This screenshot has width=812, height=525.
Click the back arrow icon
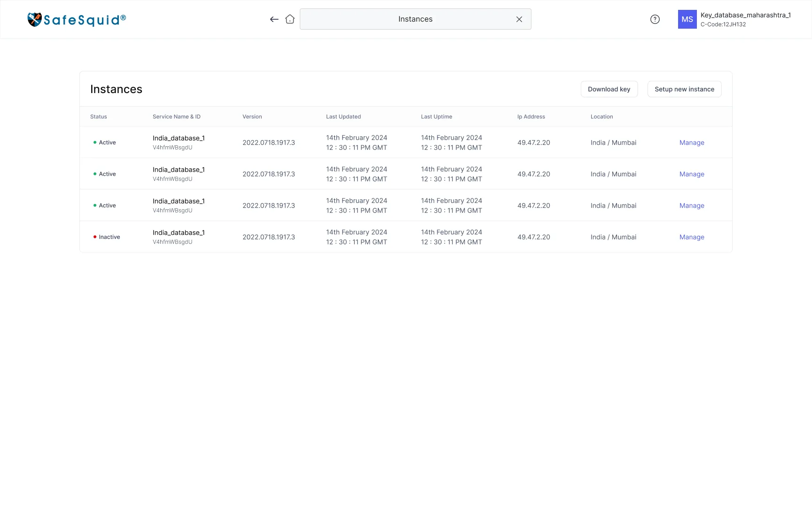click(x=274, y=19)
